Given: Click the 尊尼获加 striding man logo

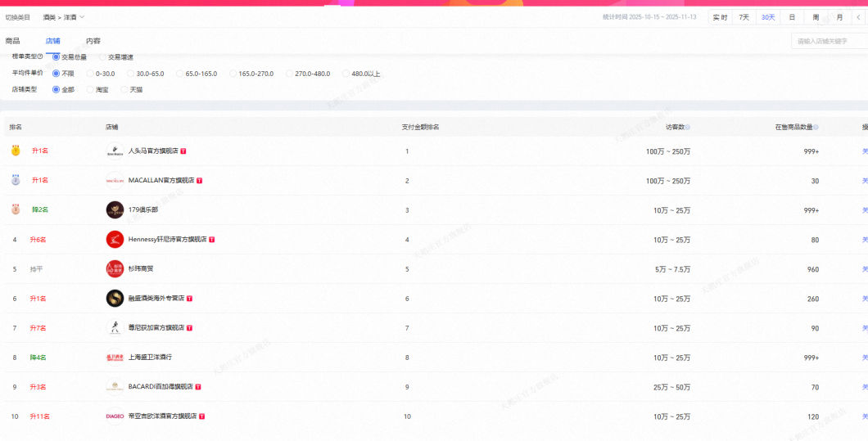Looking at the screenshot, I should pos(115,327).
